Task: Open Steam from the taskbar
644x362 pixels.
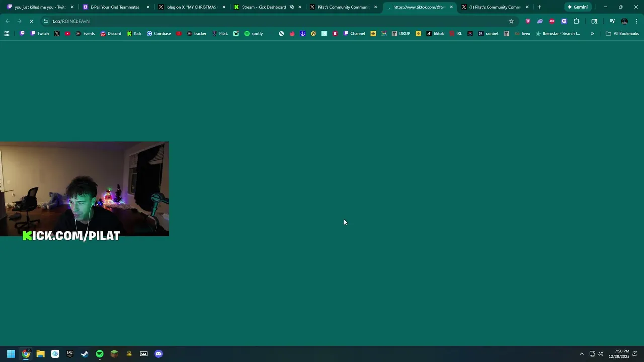Action: pos(85,354)
